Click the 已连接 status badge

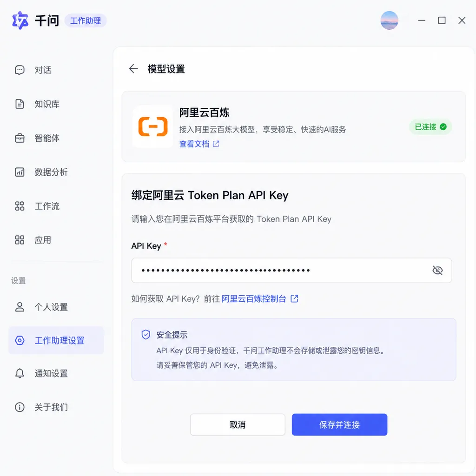pos(430,127)
